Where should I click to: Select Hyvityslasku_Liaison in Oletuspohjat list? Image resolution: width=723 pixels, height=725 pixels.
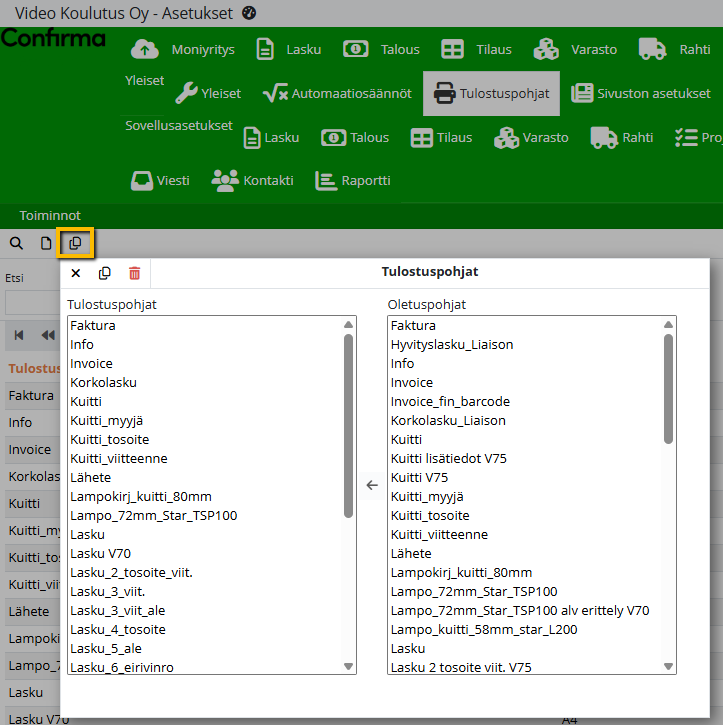[x=452, y=344]
